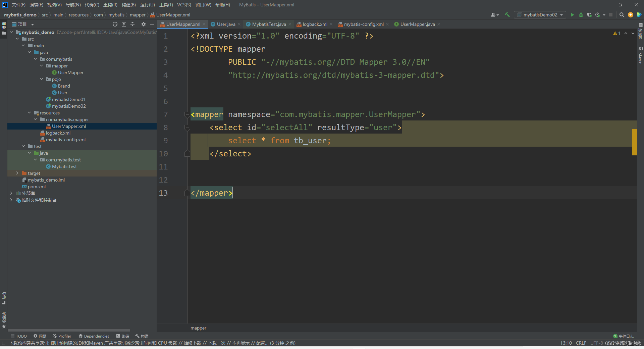Click the resources breadcrumb
Image resolution: width=644 pixels, height=349 pixels.
tap(78, 15)
